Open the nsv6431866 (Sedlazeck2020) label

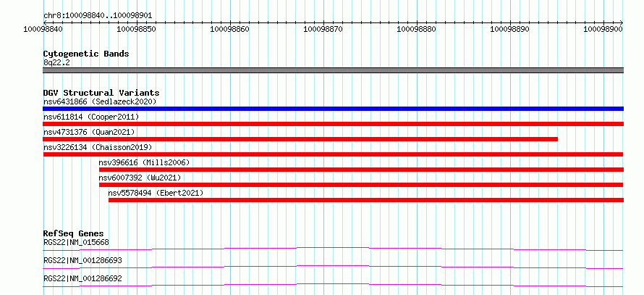point(100,101)
